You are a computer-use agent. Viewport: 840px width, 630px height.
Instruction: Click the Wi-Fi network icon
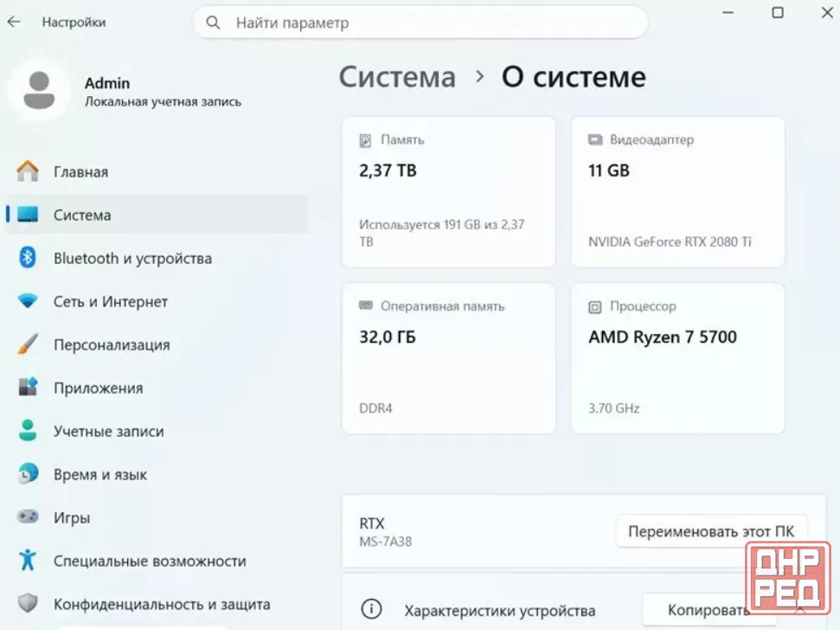click(28, 300)
